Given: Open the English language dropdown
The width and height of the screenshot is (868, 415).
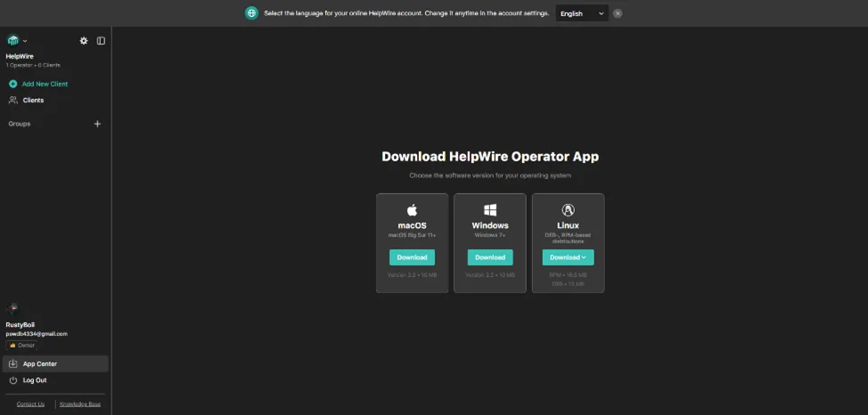Looking at the screenshot, I should [x=582, y=13].
